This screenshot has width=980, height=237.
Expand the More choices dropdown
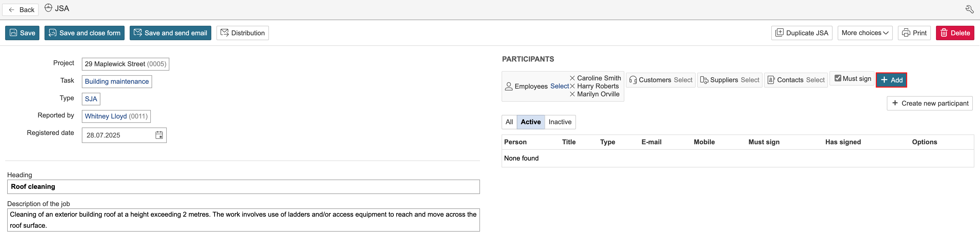tap(865, 33)
